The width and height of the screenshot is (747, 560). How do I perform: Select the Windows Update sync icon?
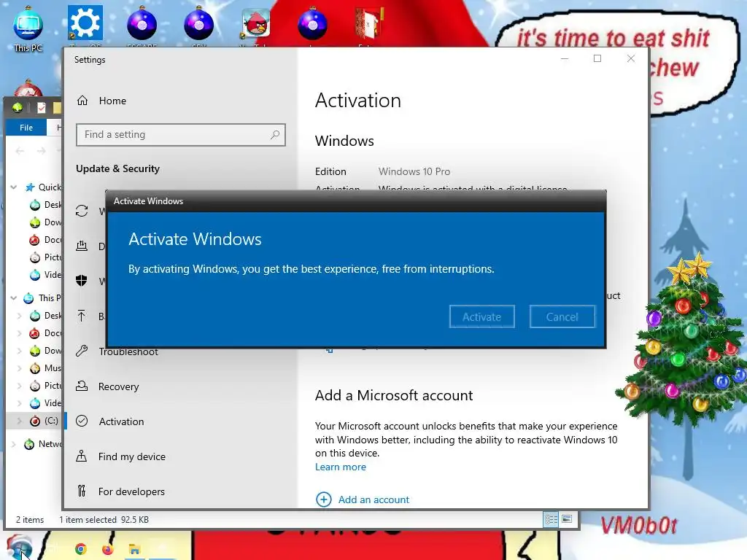[82, 211]
